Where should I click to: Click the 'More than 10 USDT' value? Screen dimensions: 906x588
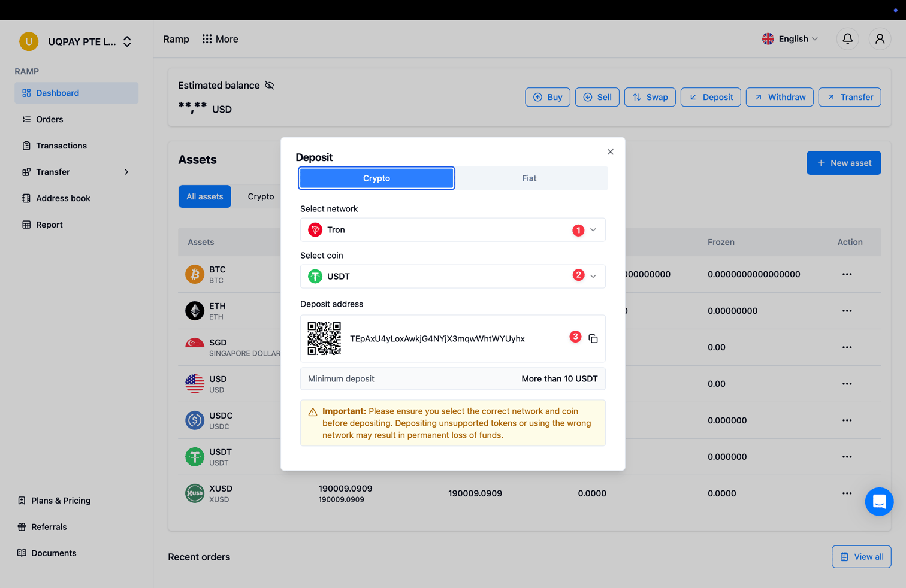click(560, 379)
